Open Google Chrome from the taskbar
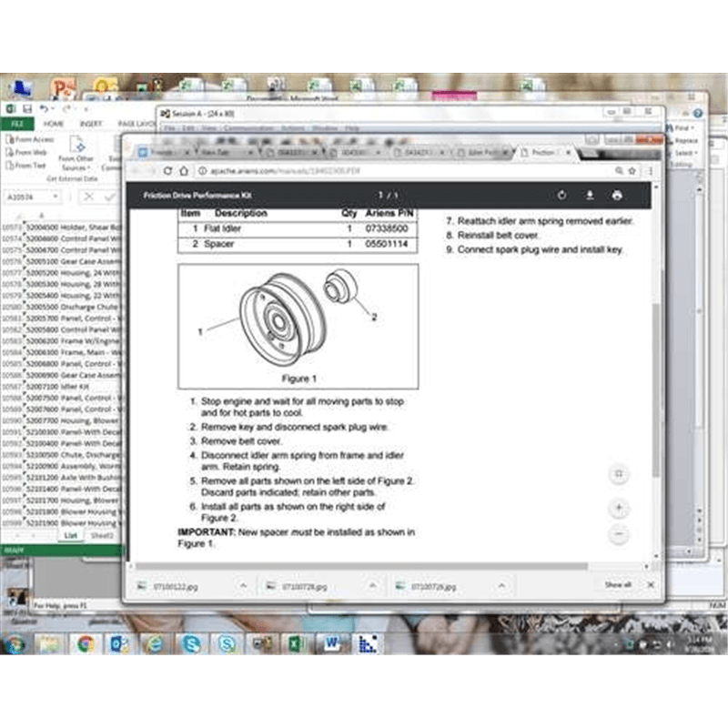Viewport: 728px width, 728px height. coord(85,644)
